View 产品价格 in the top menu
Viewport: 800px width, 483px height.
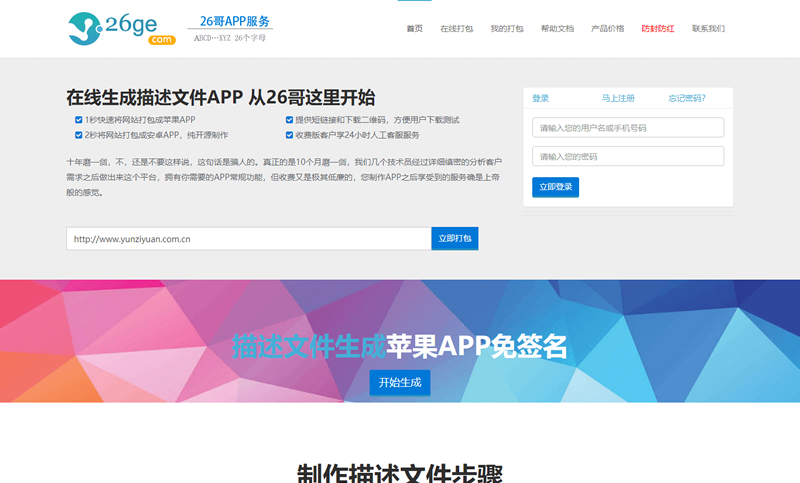[x=607, y=29]
